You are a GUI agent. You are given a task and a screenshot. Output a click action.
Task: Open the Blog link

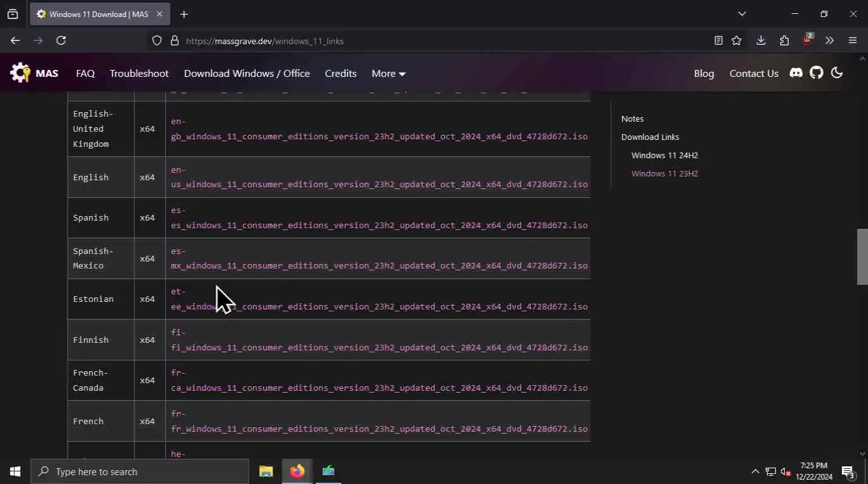click(704, 73)
